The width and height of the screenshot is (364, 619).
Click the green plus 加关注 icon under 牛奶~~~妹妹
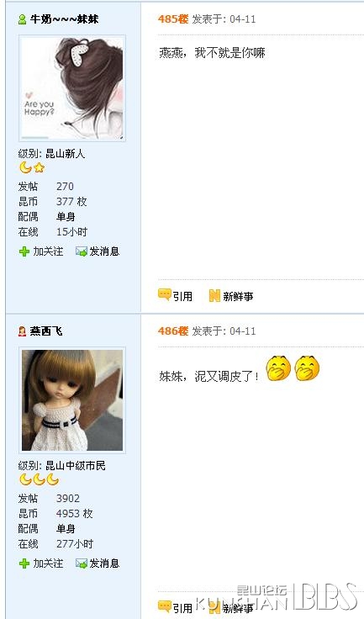pos(24,251)
